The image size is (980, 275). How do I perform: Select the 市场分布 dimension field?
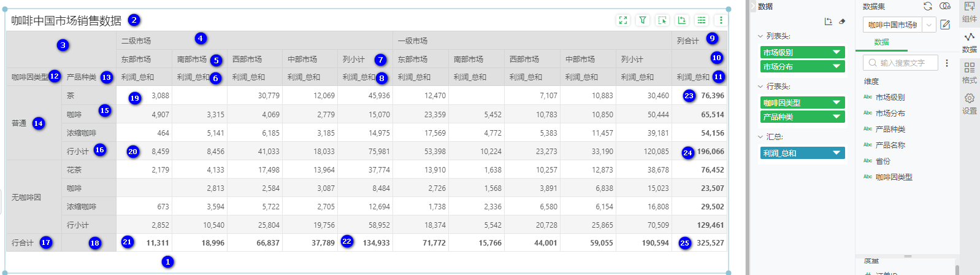[890, 113]
